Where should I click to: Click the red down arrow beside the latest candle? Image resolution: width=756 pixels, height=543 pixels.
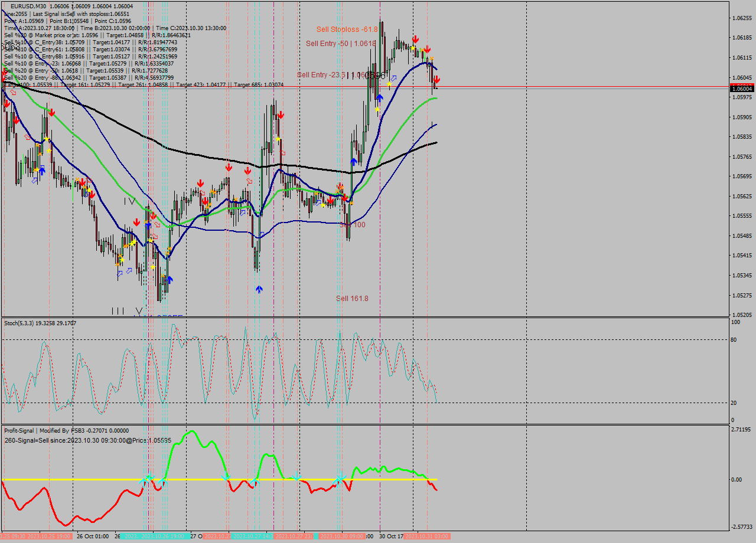[x=437, y=79]
